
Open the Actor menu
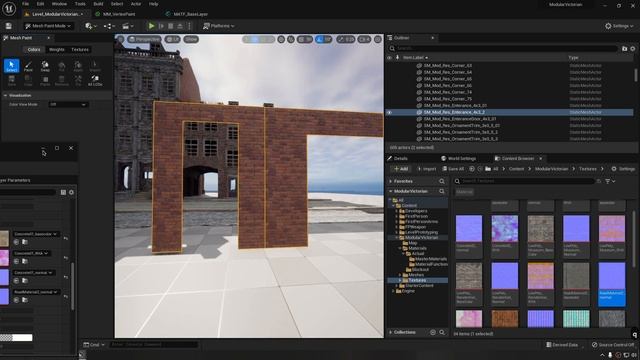tap(136, 4)
